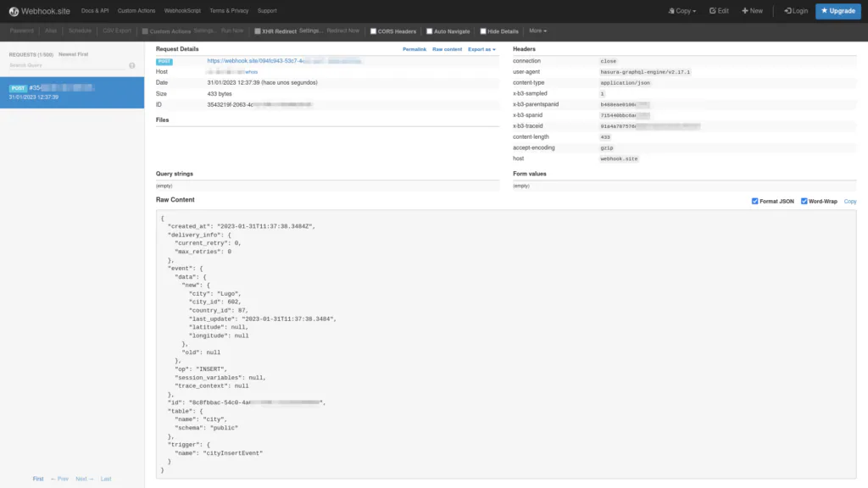Click the "op": "INSERT" line
Image resolution: width=868 pixels, height=488 pixels.
[x=201, y=369]
